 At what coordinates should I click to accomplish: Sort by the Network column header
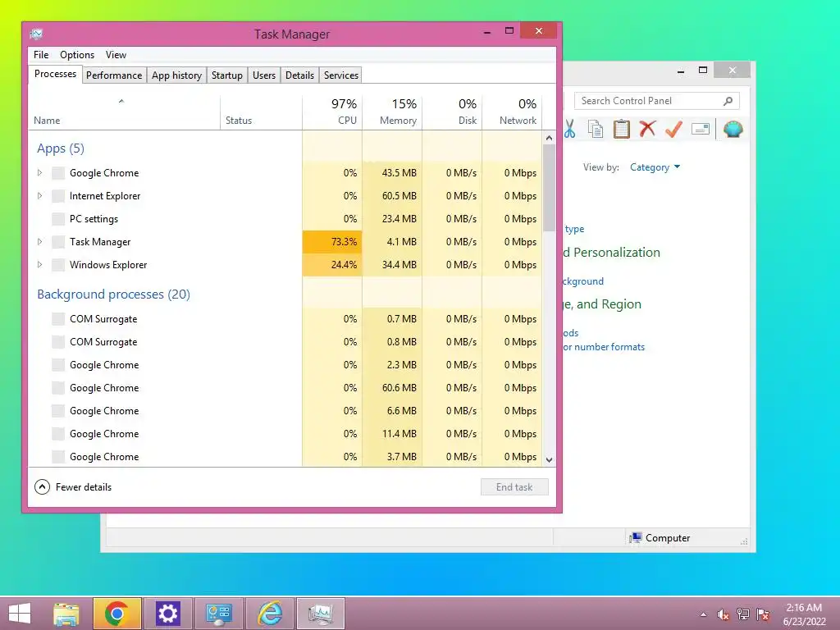(512, 112)
